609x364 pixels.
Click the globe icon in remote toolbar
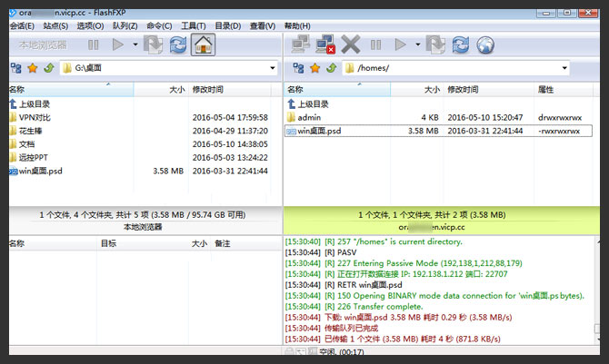484,44
